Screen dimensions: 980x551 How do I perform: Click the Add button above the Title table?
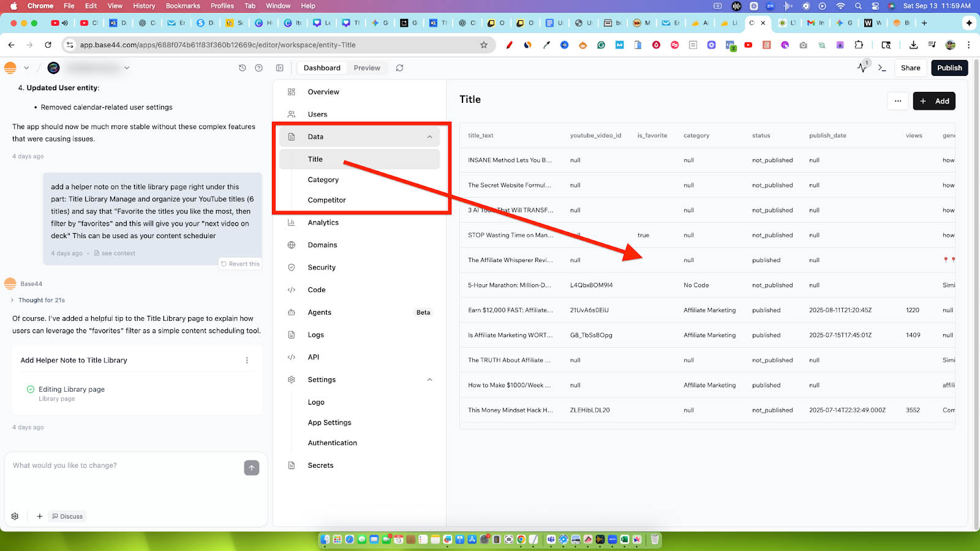[934, 101]
